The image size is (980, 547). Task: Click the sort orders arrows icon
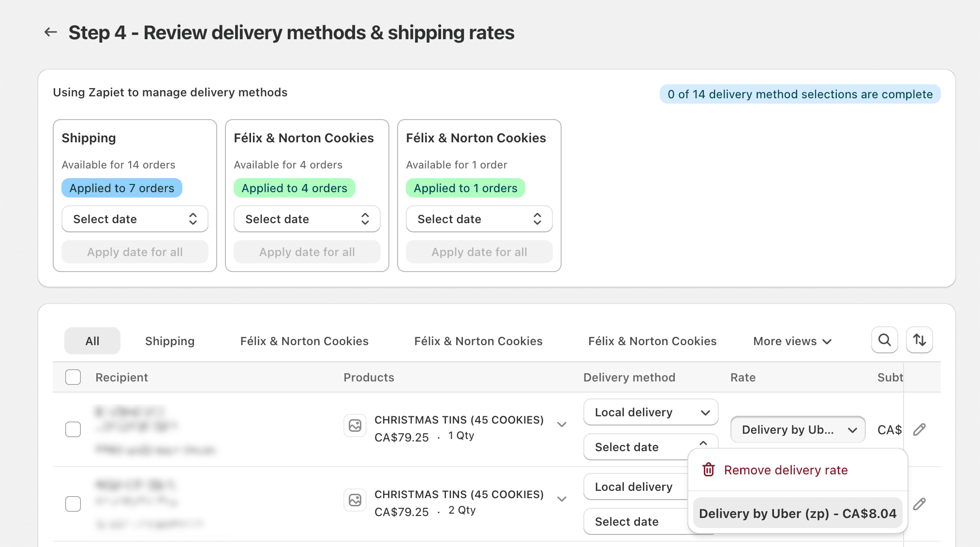pyautogui.click(x=919, y=340)
